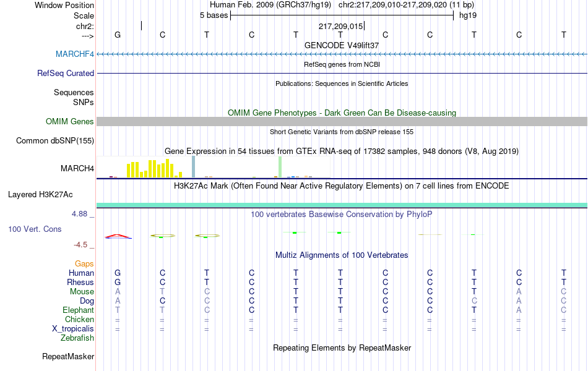This screenshot has height=371, width=588.
Task: Click the Gaps row label
Action: (x=84, y=264)
